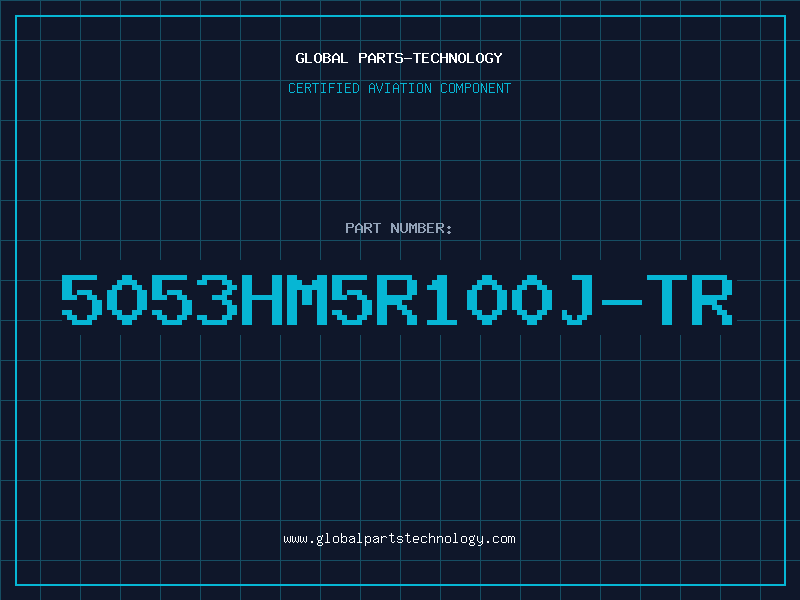Open the www.globalpartstechnology.com link
Screen dimensions: 800x600
click(x=399, y=539)
